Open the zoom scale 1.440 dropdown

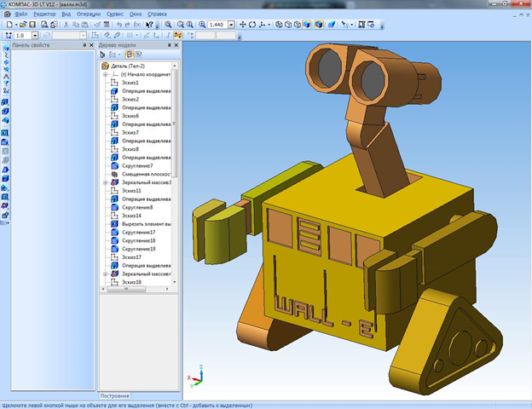pos(231,25)
